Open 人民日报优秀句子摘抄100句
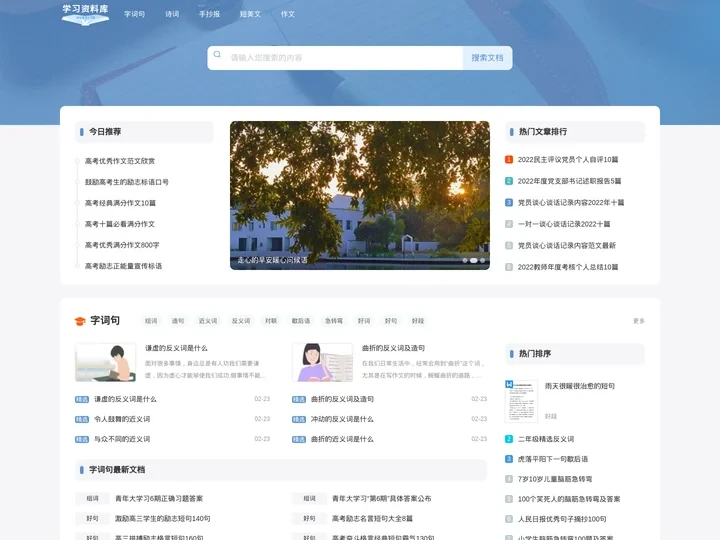This screenshot has width=720, height=540. (x=562, y=519)
